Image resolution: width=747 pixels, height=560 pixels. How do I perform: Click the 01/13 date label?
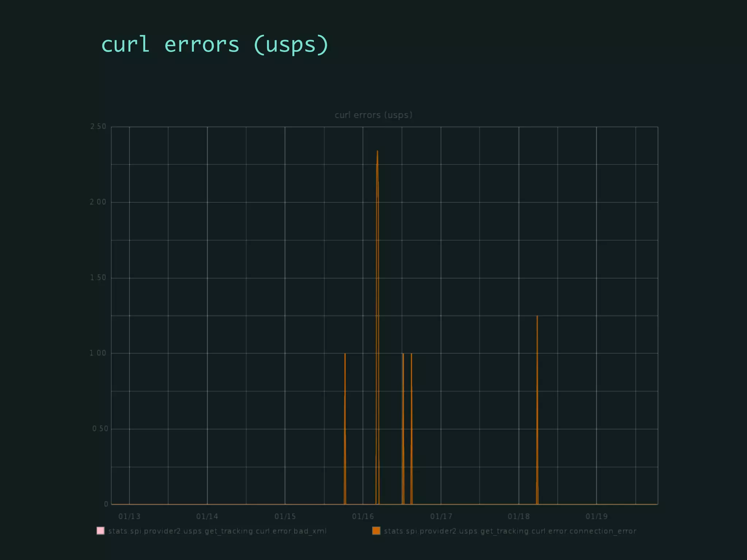point(129,516)
